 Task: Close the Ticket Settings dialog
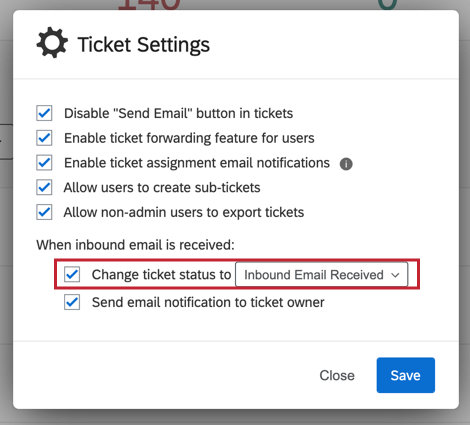[x=337, y=375]
